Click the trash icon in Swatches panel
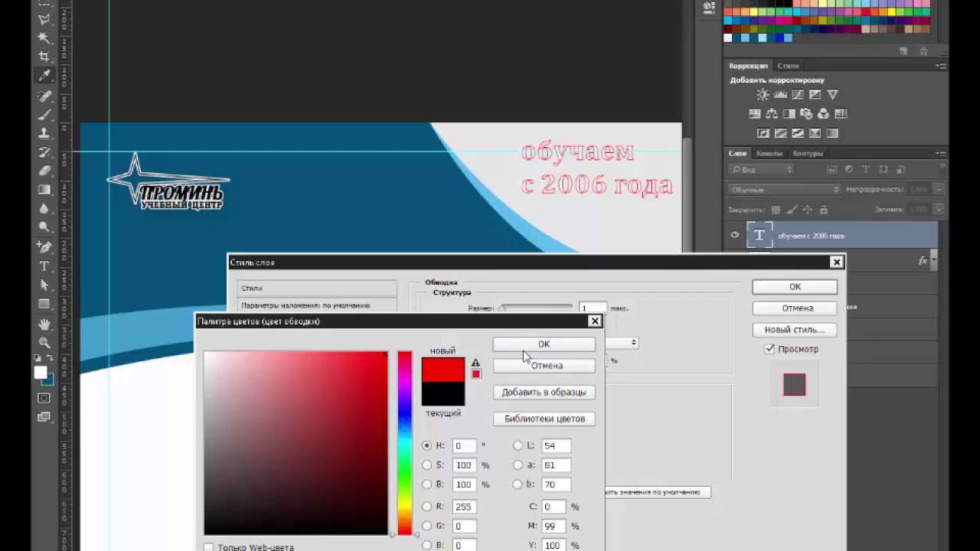Screen dimensions: 980x551 click(924, 51)
